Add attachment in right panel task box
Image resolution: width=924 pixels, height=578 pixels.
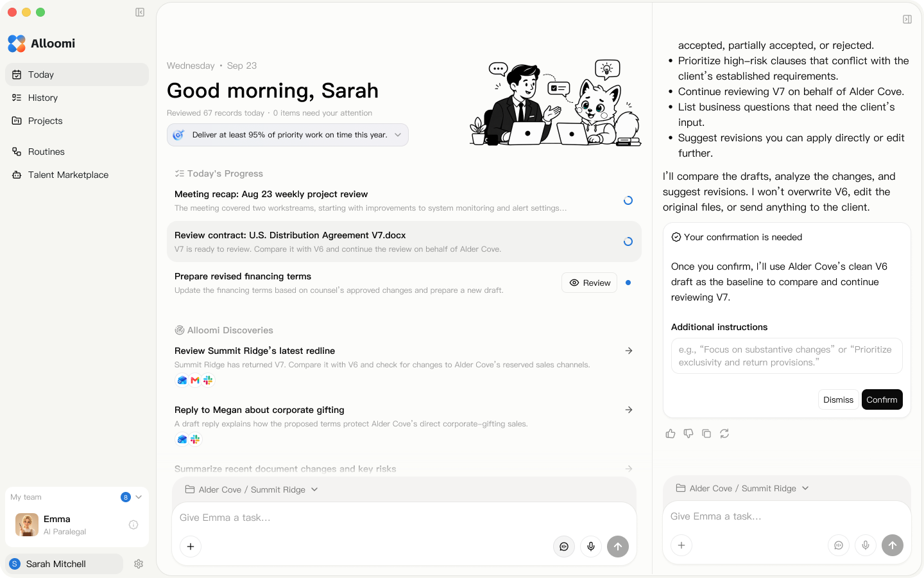681,545
